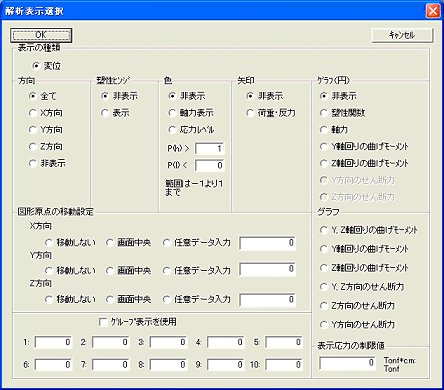This screenshot has height=390, width=444.
Task: Click group field number 8
Action: (x=169, y=365)
